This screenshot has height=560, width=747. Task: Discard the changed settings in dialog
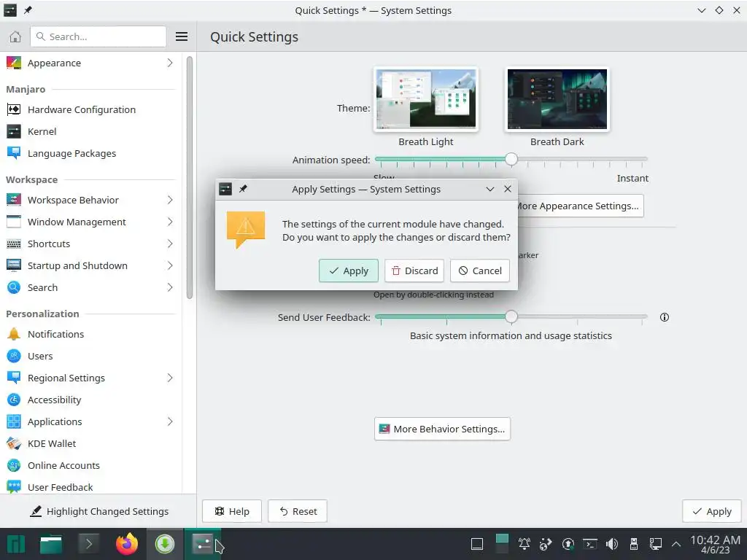pos(414,271)
